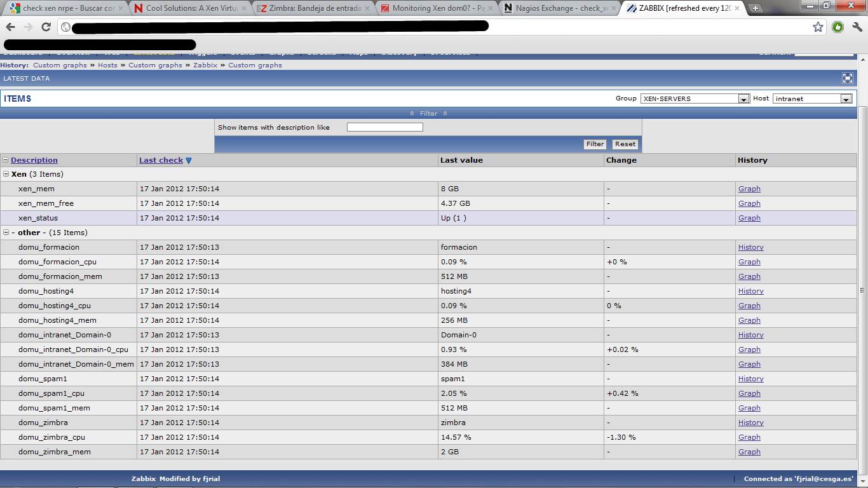Screen dimensions: 868x488
Task: Reload the page with the refresh icon
Action: tap(46, 27)
